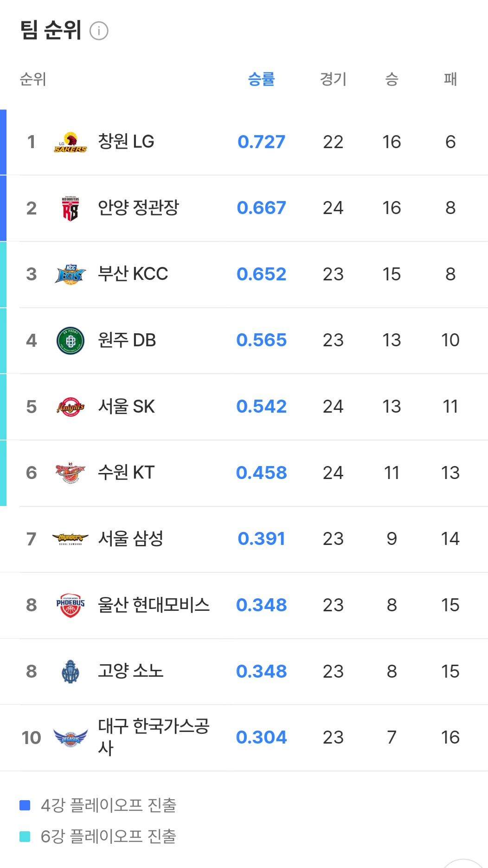Open the 창원 LG team name link
Viewport: 488px width, 868px height.
[126, 142]
